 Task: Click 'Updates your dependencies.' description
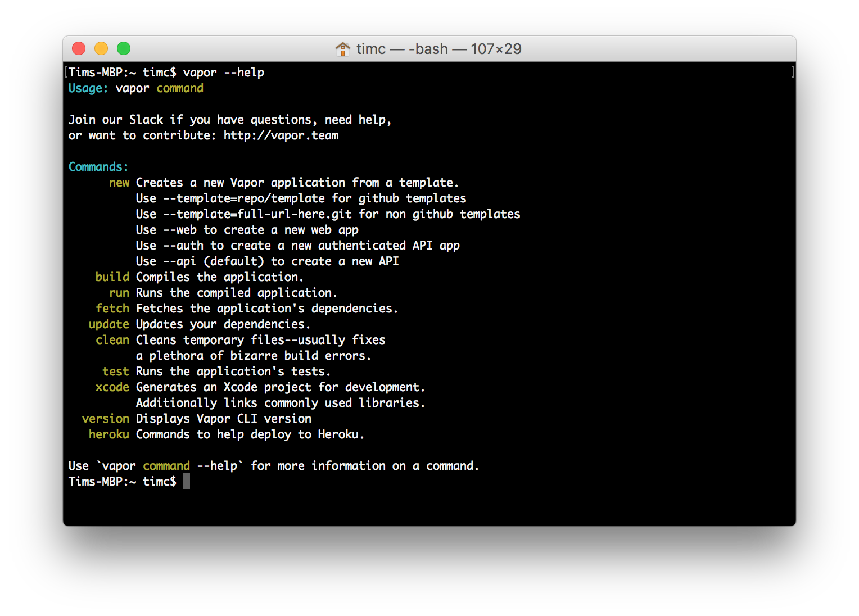tap(223, 324)
